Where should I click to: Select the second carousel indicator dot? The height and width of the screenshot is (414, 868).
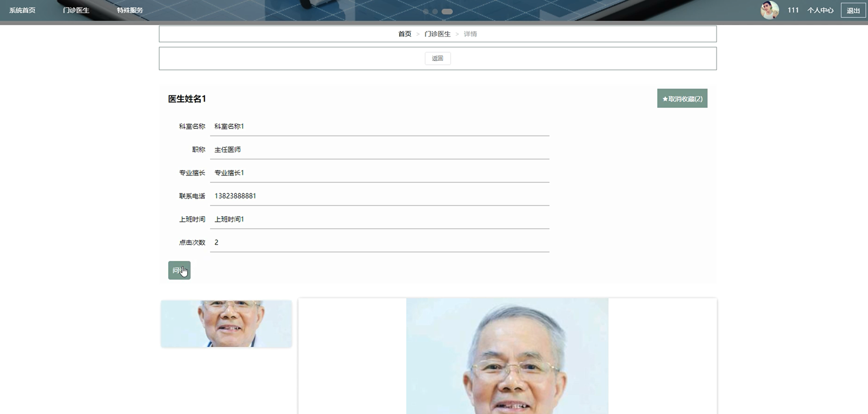coord(435,12)
